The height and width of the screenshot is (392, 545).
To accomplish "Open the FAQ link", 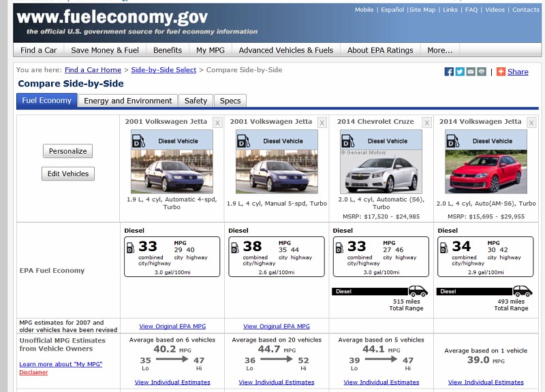I will tap(471, 10).
